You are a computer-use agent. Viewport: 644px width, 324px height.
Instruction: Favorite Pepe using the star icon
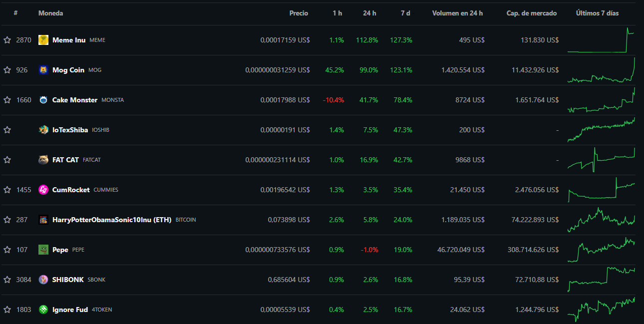pos(7,250)
